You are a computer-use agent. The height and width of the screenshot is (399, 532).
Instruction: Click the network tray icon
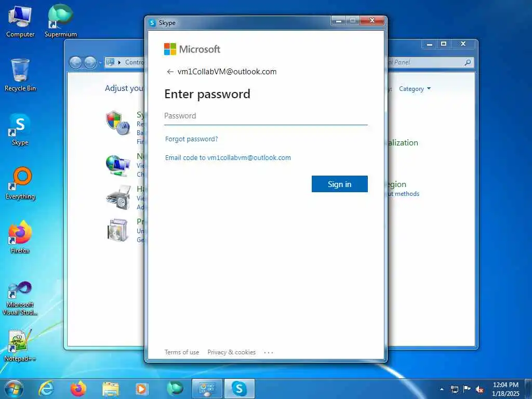[x=454, y=389]
